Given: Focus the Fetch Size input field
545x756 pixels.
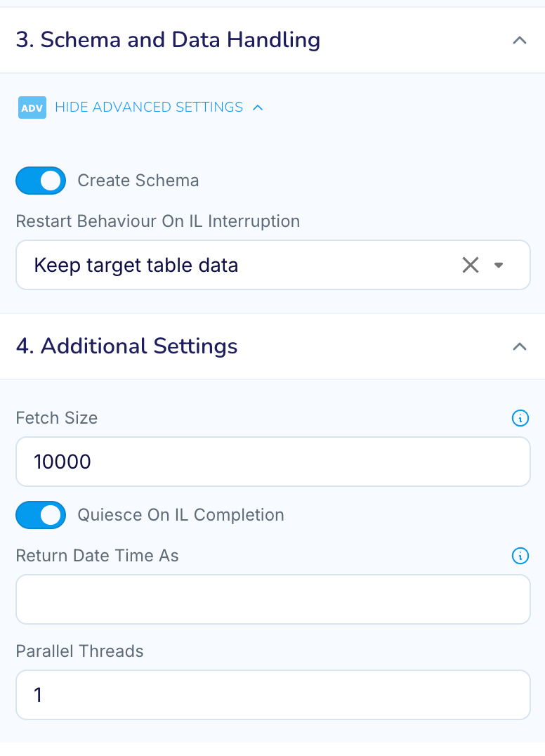Looking at the screenshot, I should point(273,462).
